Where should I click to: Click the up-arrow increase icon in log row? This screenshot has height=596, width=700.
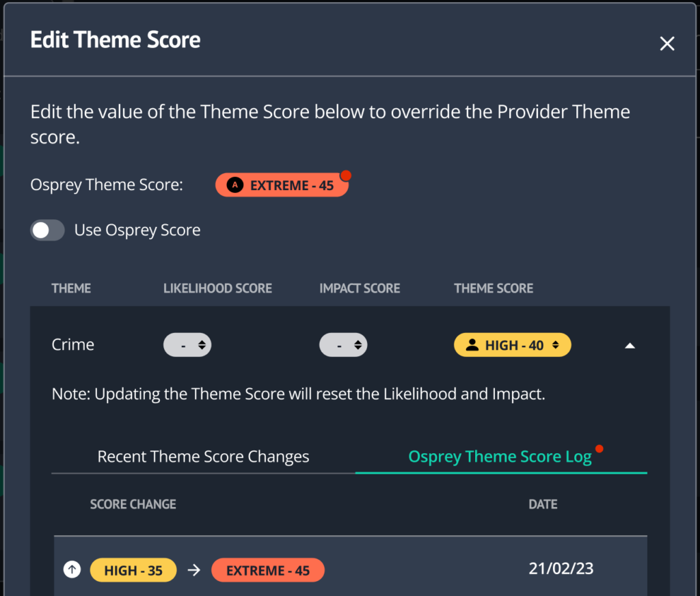(72, 569)
